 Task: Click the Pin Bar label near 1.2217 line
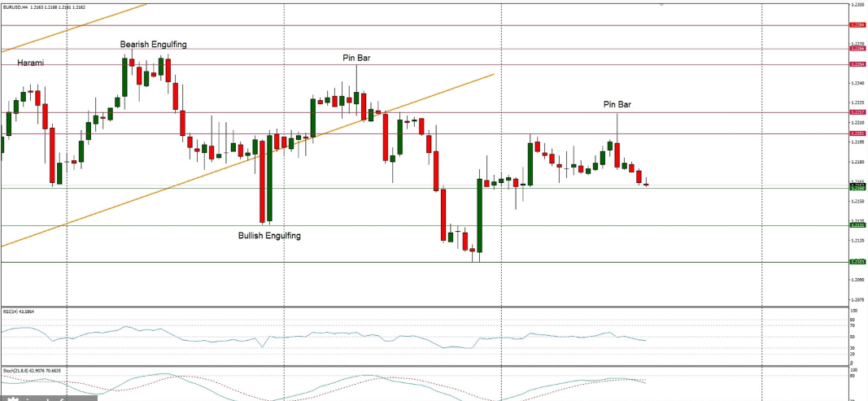point(617,105)
